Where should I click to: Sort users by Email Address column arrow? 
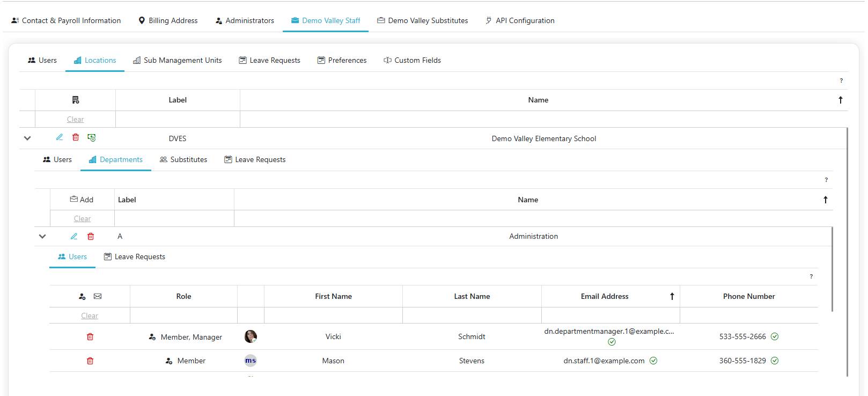point(672,296)
